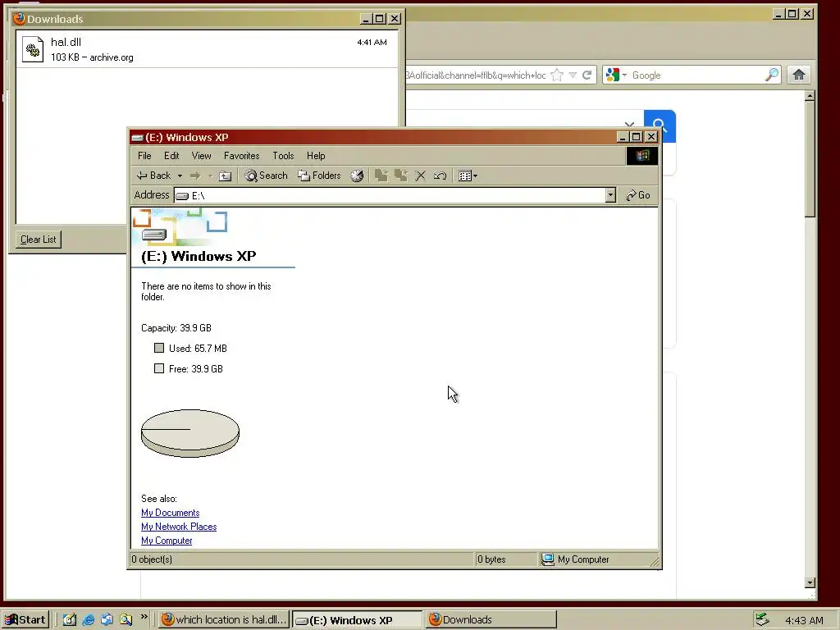
Task: Open the Start menu
Action: click(25, 620)
